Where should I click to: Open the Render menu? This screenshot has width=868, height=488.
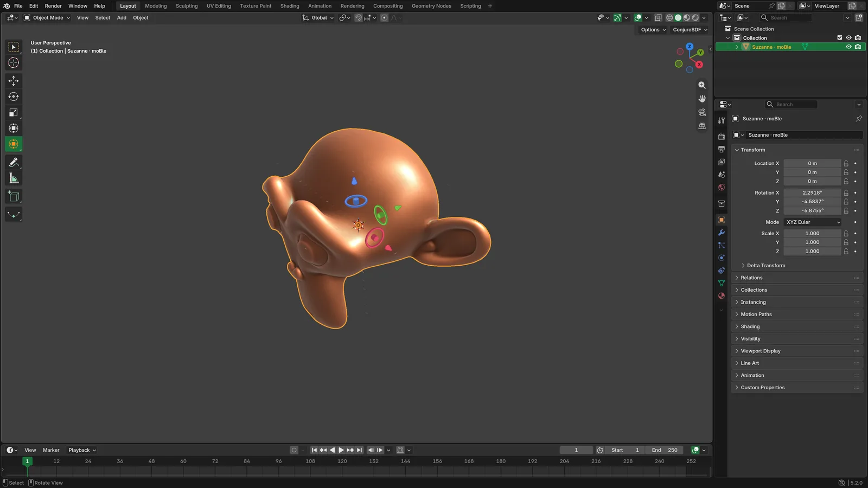click(53, 6)
